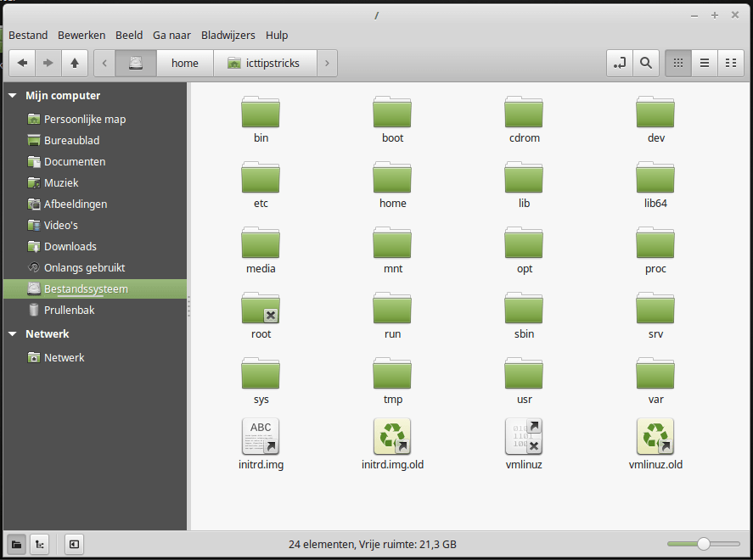
Task: Open the Bladwijzers menu
Action: pyautogui.click(x=228, y=35)
